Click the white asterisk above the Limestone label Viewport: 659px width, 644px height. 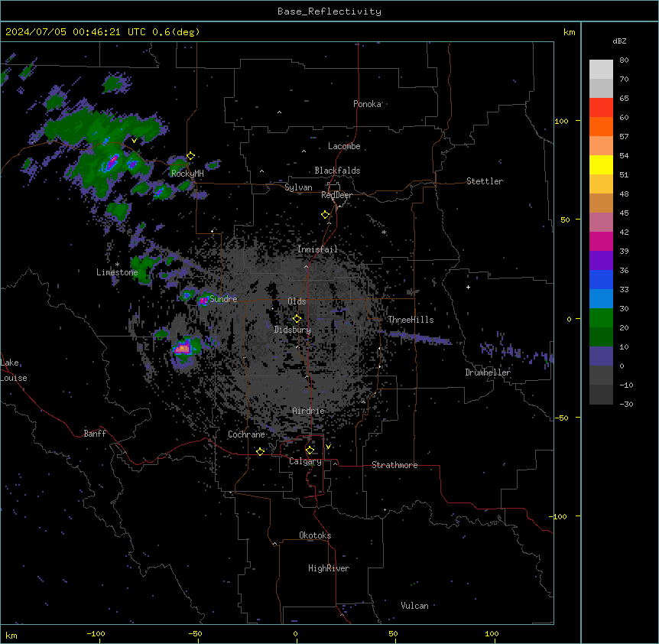click(x=117, y=265)
